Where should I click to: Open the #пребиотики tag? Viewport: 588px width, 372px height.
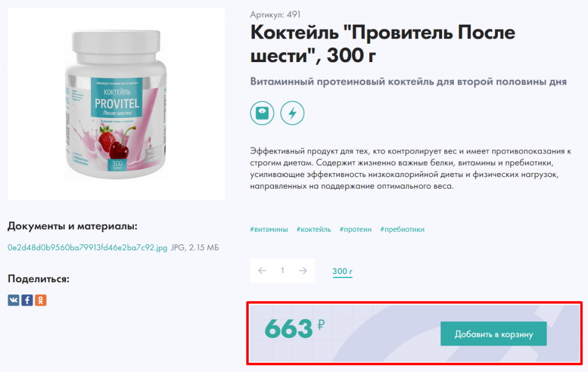tap(402, 229)
